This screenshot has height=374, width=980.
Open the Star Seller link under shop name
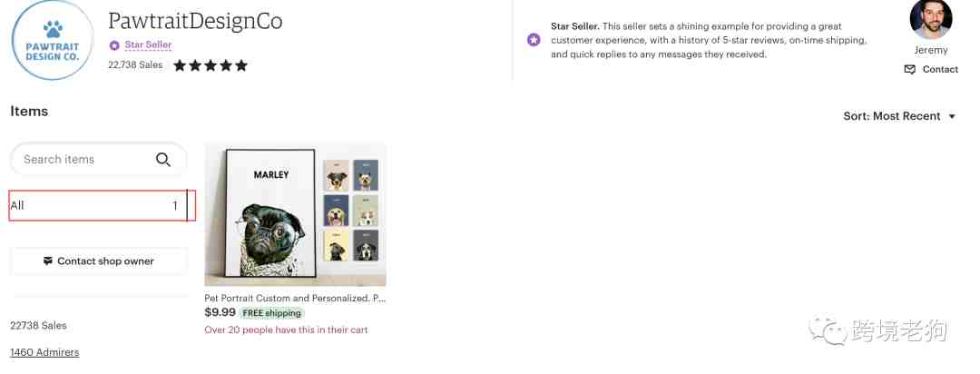[x=148, y=45]
